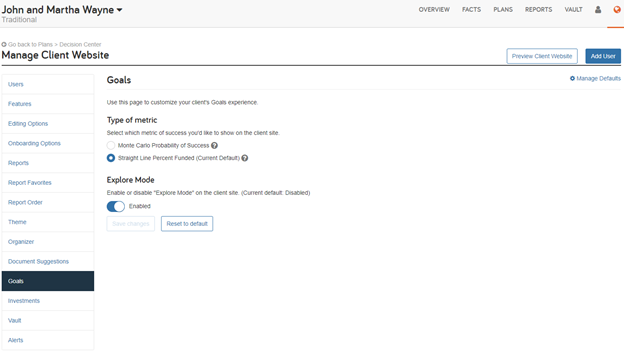The width and height of the screenshot is (624, 364).
Task: Open the John and Martha Wayne client dropdown
Action: pos(62,10)
